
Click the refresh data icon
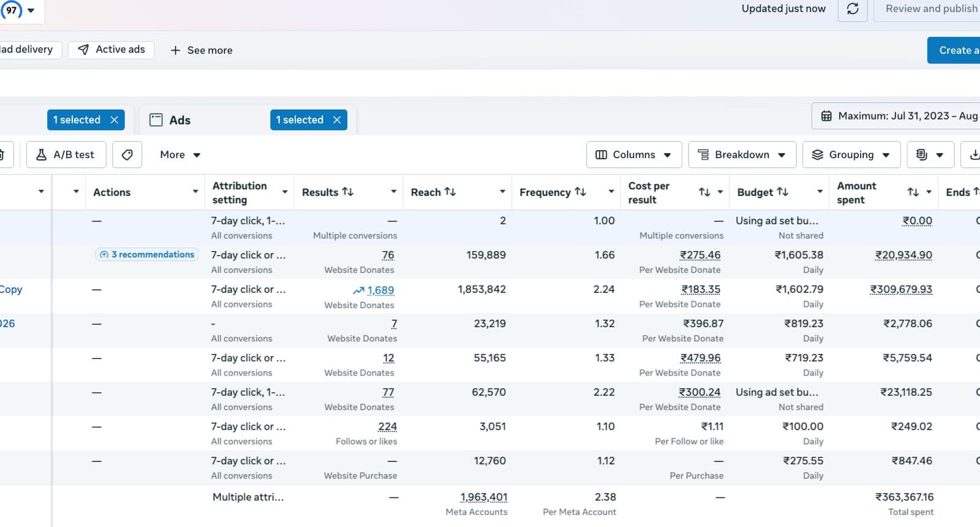click(x=853, y=9)
